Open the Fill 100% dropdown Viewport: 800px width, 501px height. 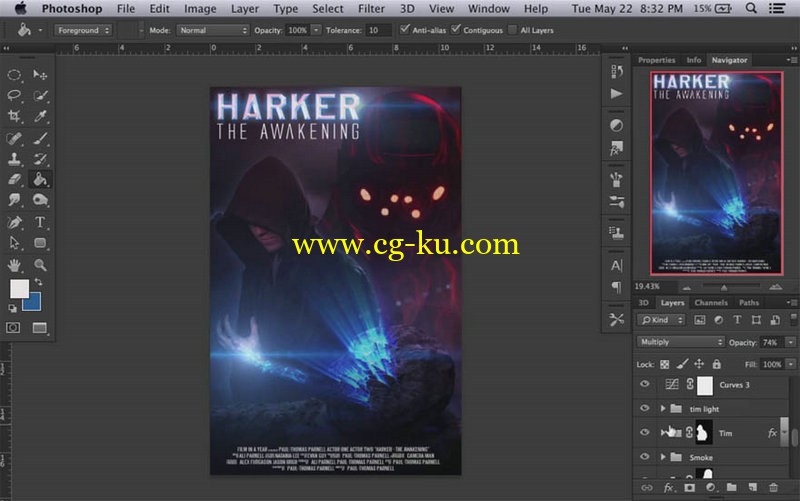(791, 364)
